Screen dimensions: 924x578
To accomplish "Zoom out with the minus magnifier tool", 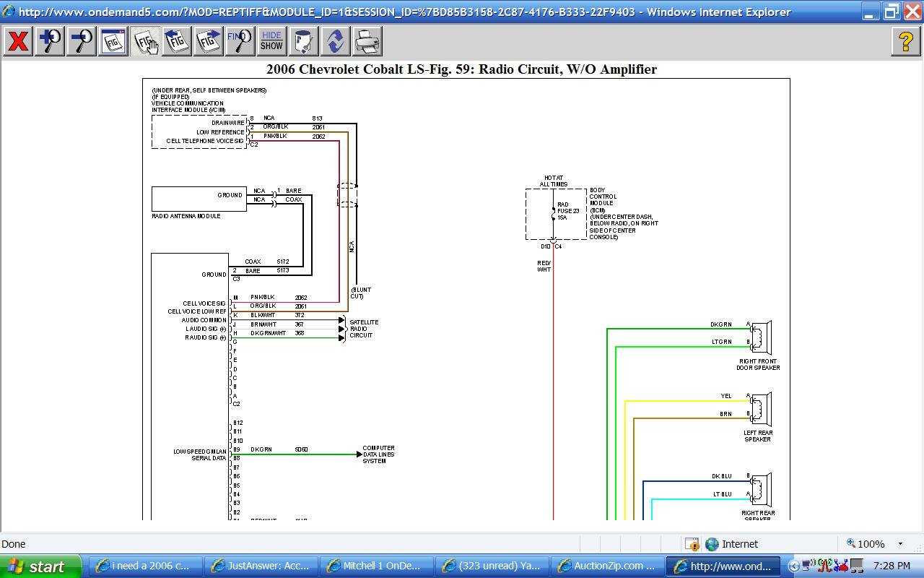I will tap(82, 41).
